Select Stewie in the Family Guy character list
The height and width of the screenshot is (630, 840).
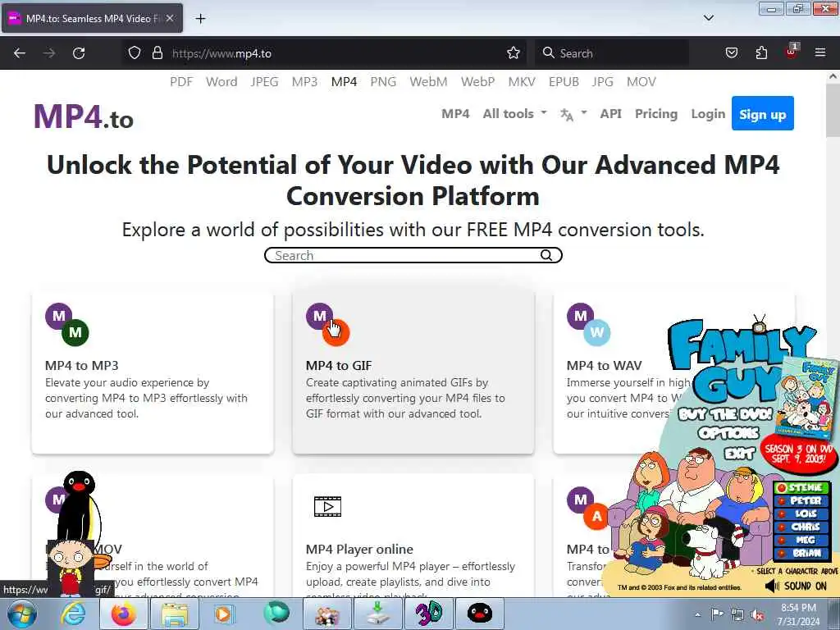pyautogui.click(x=801, y=487)
